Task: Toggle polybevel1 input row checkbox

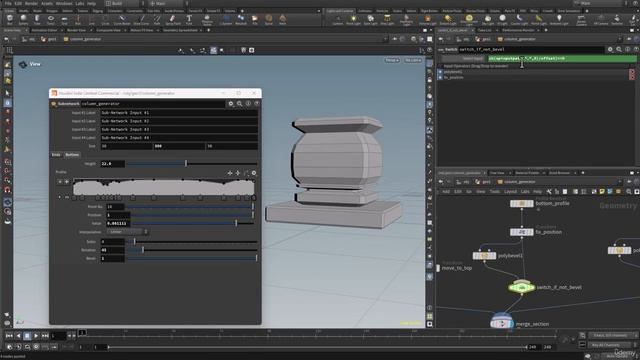Action: click(440, 72)
